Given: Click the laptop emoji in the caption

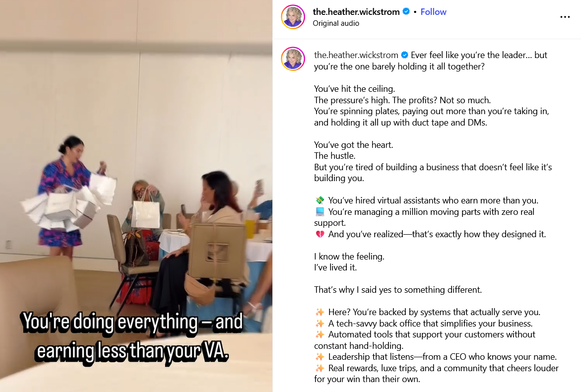Looking at the screenshot, I should pos(320,211).
